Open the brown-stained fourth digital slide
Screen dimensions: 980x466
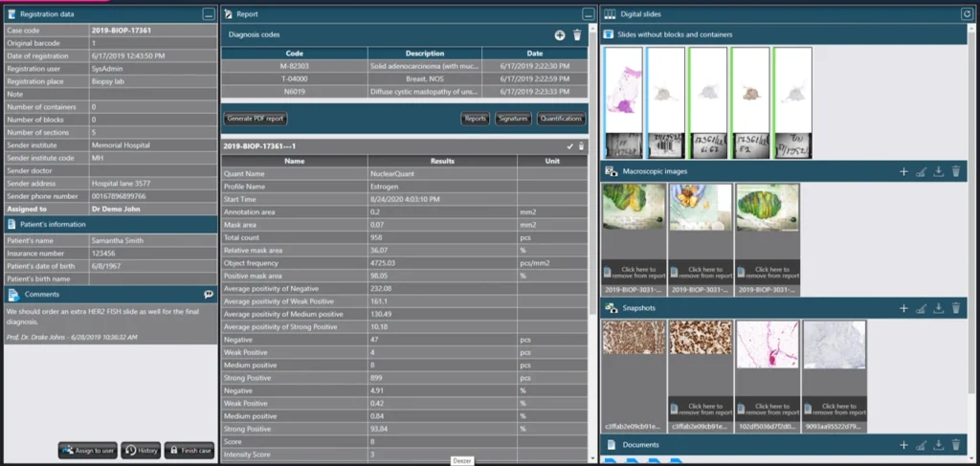pyautogui.click(x=750, y=102)
